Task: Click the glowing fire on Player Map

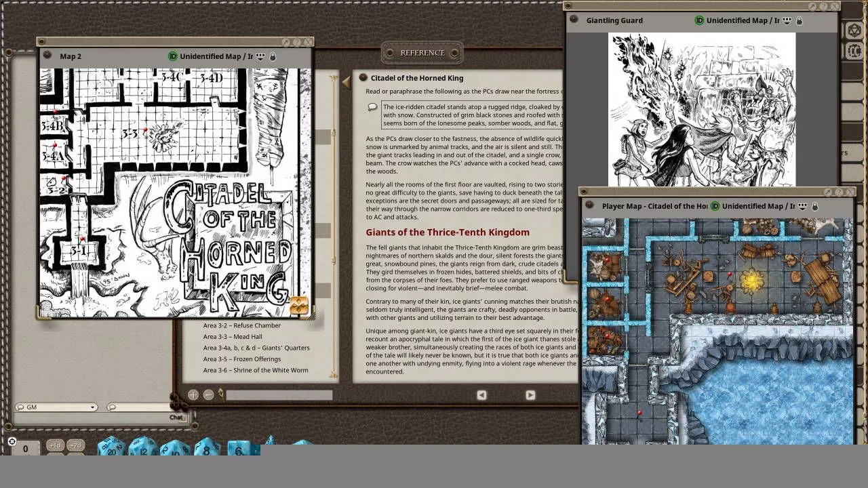Action: coord(752,279)
